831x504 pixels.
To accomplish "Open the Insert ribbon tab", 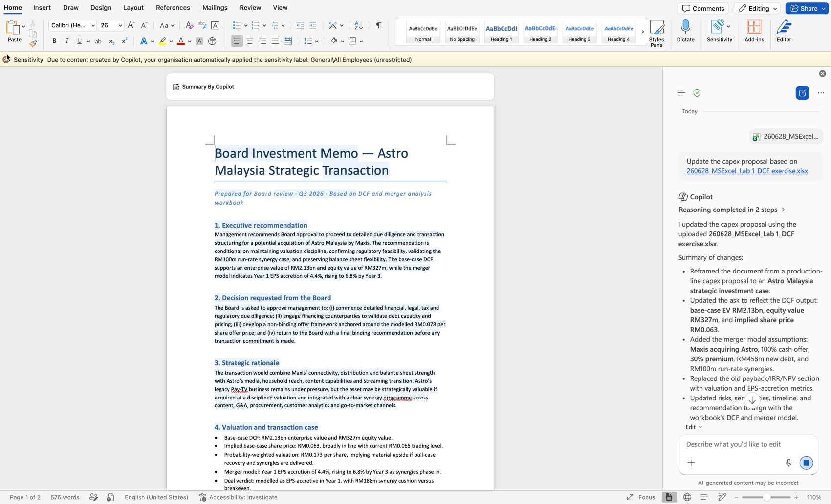I will click(42, 8).
